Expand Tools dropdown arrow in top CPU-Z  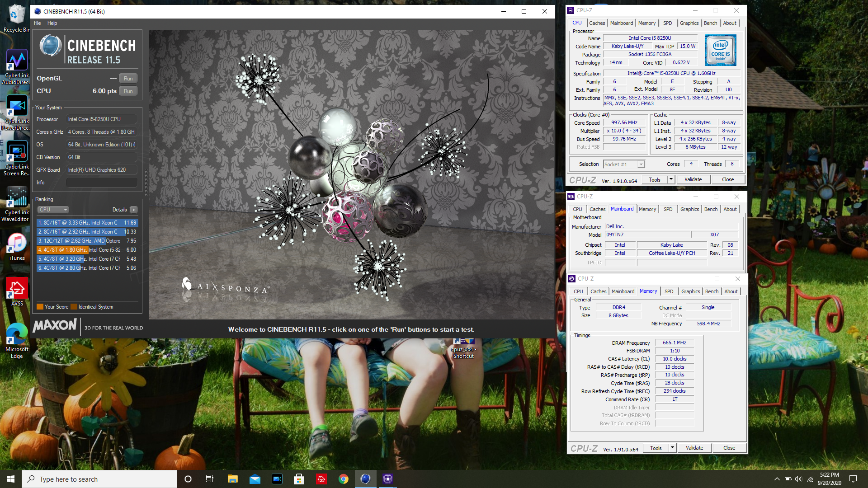(671, 179)
